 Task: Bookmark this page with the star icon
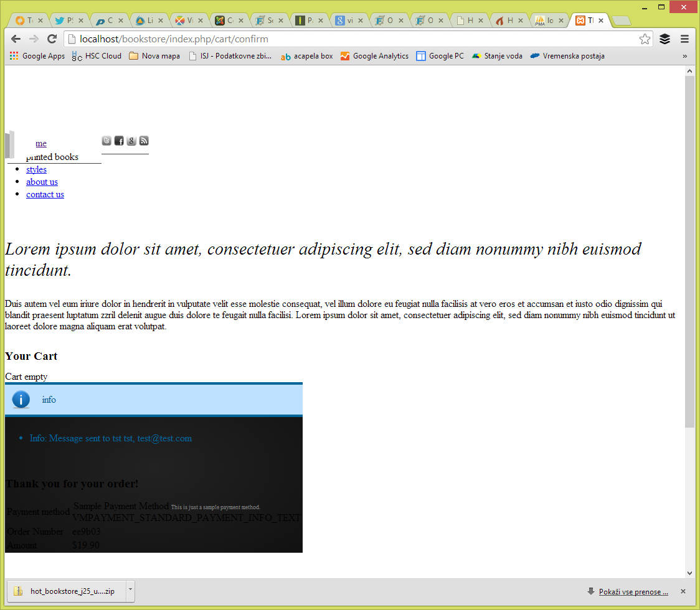644,39
